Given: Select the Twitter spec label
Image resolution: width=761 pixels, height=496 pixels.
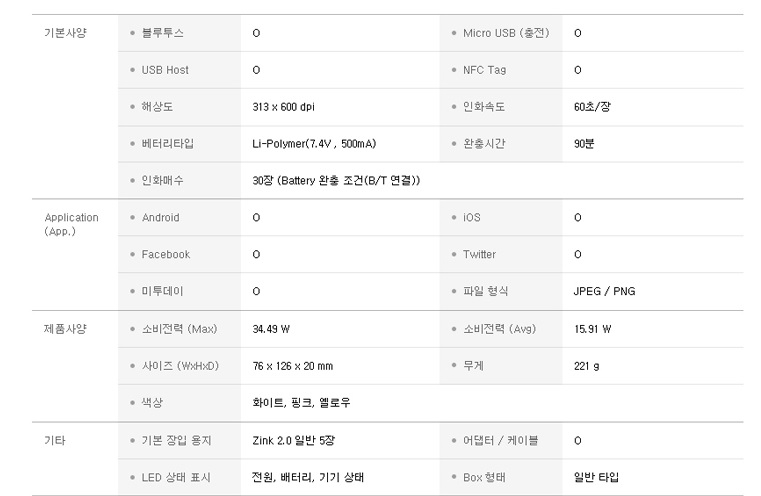Looking at the screenshot, I should coord(479,254).
